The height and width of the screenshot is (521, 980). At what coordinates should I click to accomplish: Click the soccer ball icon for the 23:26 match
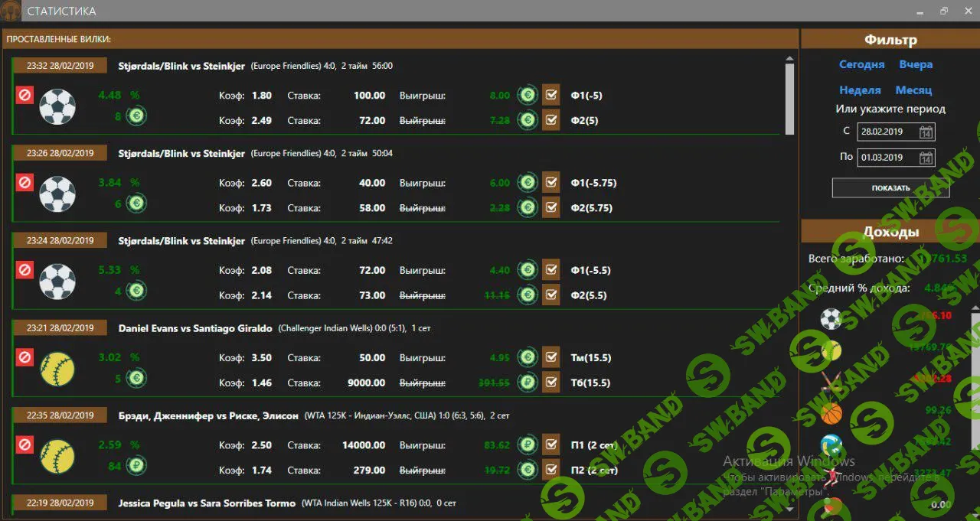click(57, 194)
